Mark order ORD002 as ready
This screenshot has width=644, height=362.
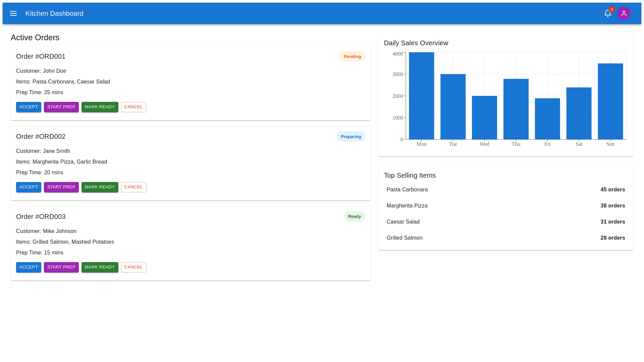click(x=100, y=187)
